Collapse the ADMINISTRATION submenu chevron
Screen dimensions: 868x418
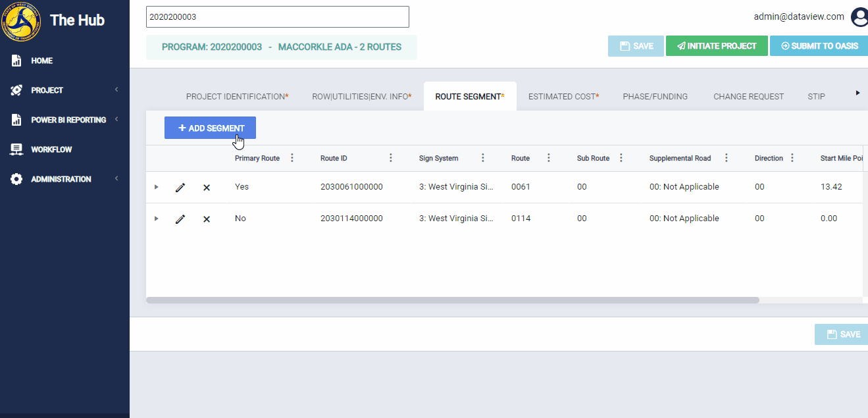pyautogui.click(x=117, y=178)
